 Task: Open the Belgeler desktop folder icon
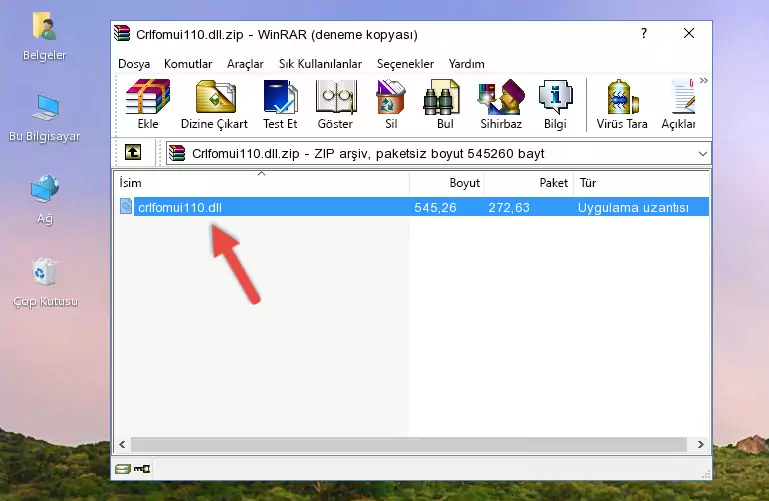(x=45, y=26)
